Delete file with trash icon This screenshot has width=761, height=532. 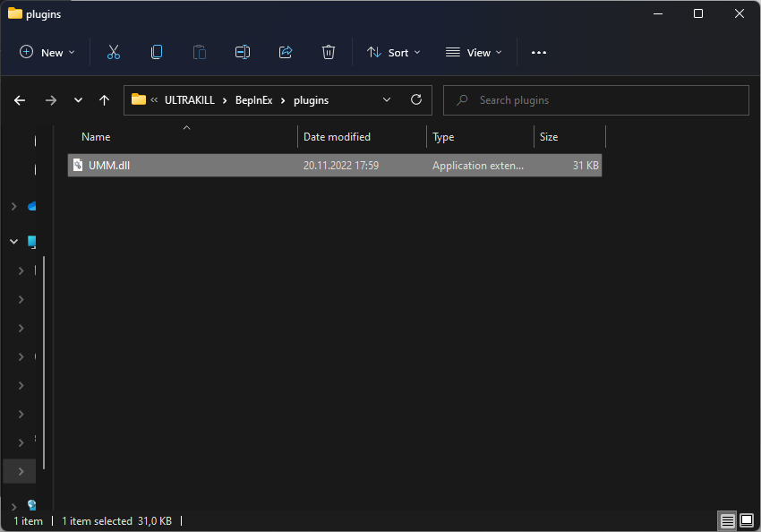point(329,53)
